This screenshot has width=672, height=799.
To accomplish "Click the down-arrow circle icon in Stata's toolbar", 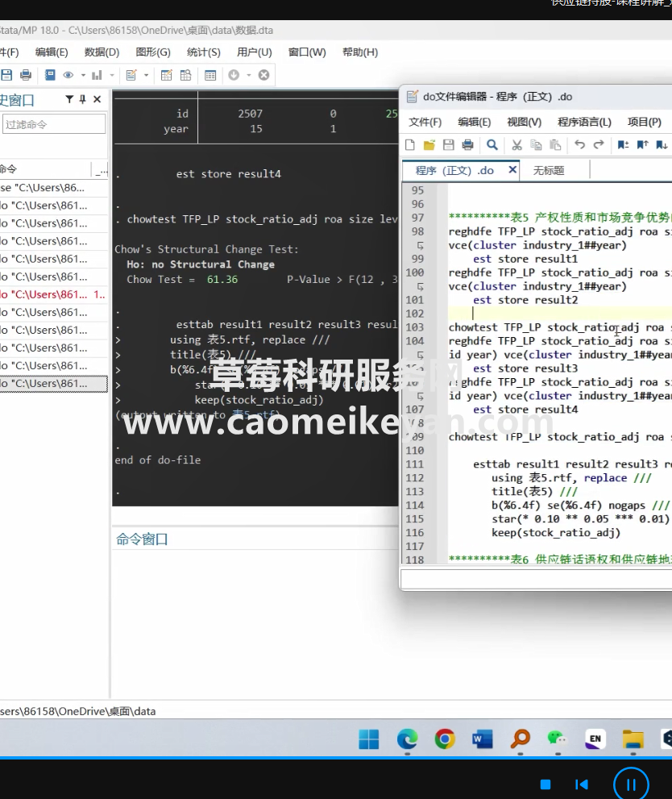I will 234,76.
